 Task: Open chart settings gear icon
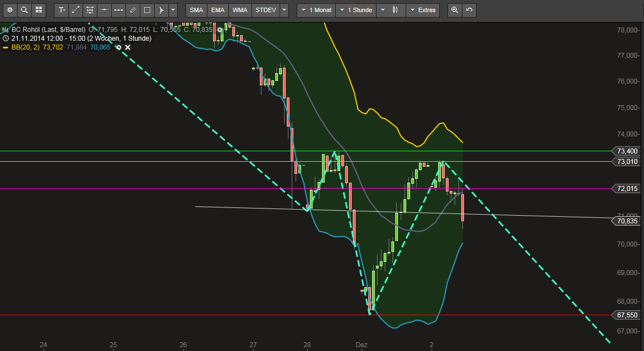tap(10, 10)
